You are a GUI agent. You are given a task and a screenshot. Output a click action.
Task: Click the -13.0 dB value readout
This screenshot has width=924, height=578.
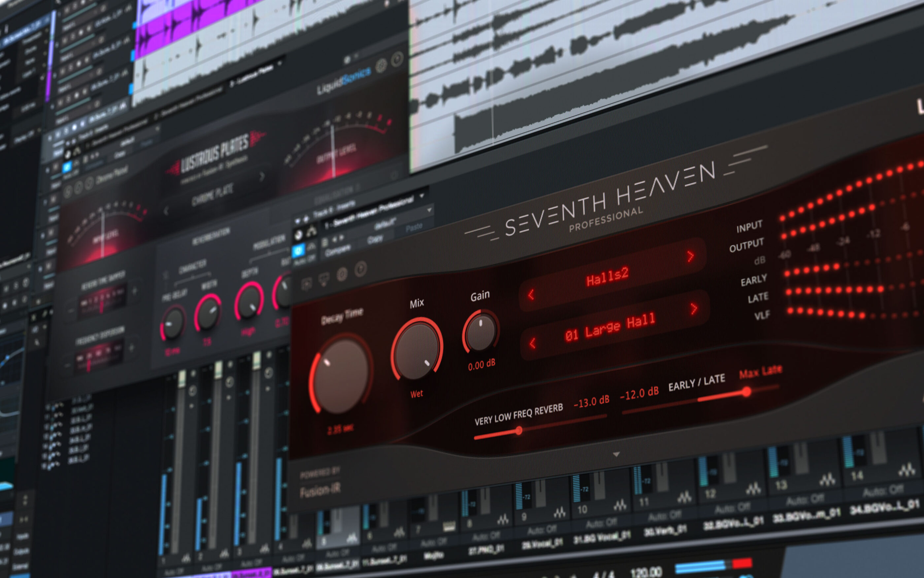[591, 402]
